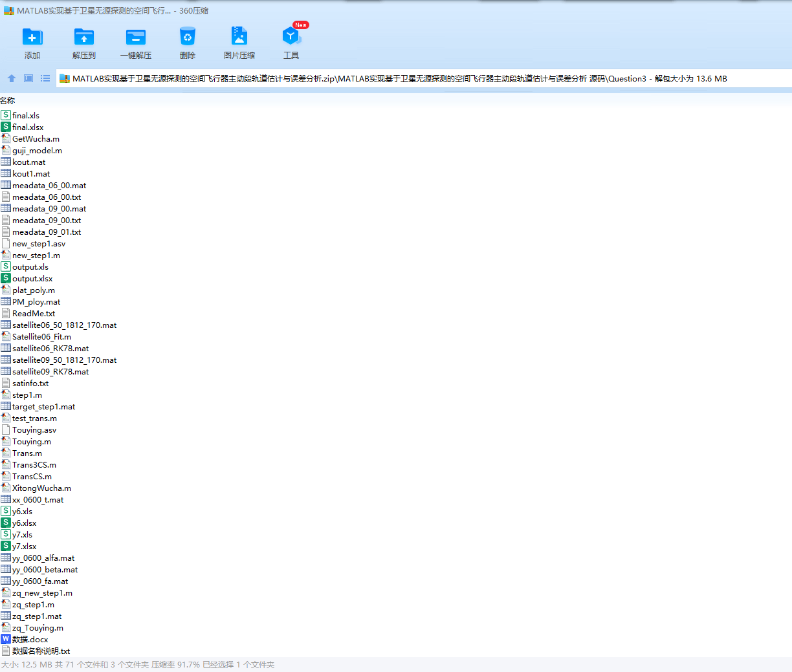792x672 pixels.
Task: Select the kout.mat data file icon
Action: tap(6, 162)
